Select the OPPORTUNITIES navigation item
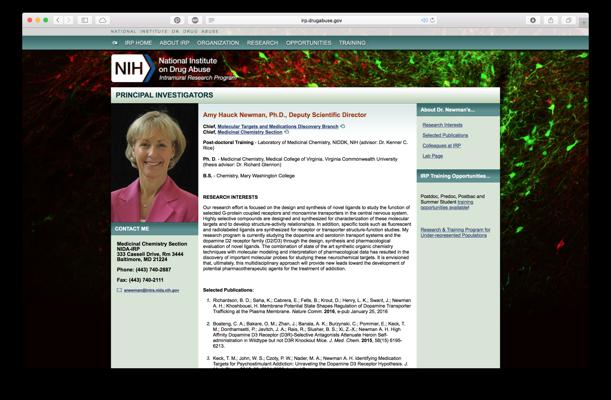The height and width of the screenshot is (400, 611). click(x=308, y=43)
